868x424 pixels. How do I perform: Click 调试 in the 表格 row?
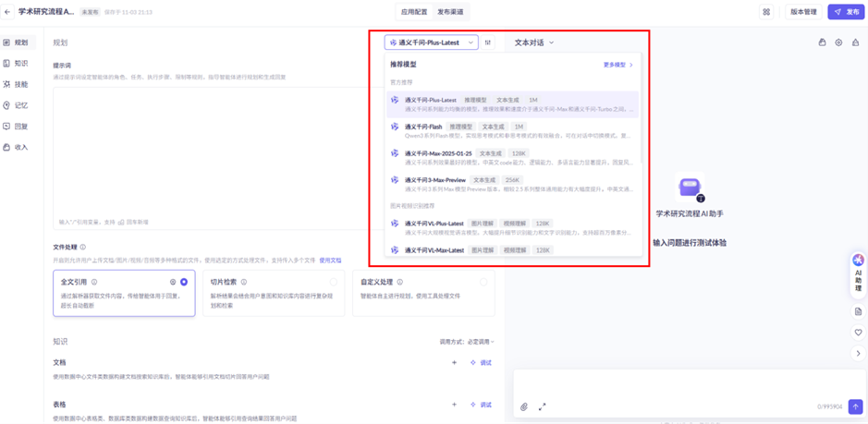(x=481, y=405)
